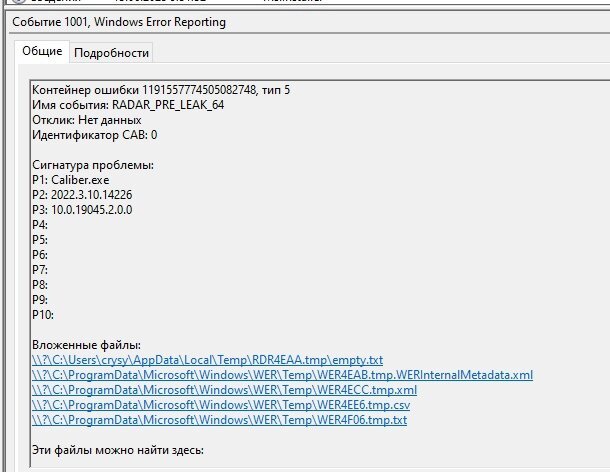Open the WER4EE6.tmp.csv attachment link
610x472 pixels.
pos(221,405)
